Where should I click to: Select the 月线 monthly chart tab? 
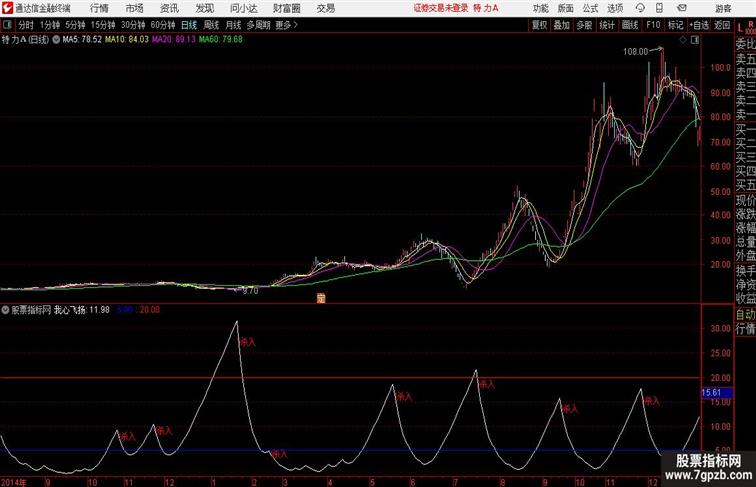coord(233,25)
